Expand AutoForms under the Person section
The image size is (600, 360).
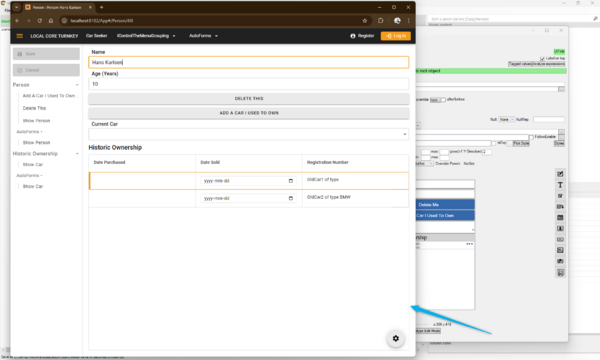tap(29, 132)
